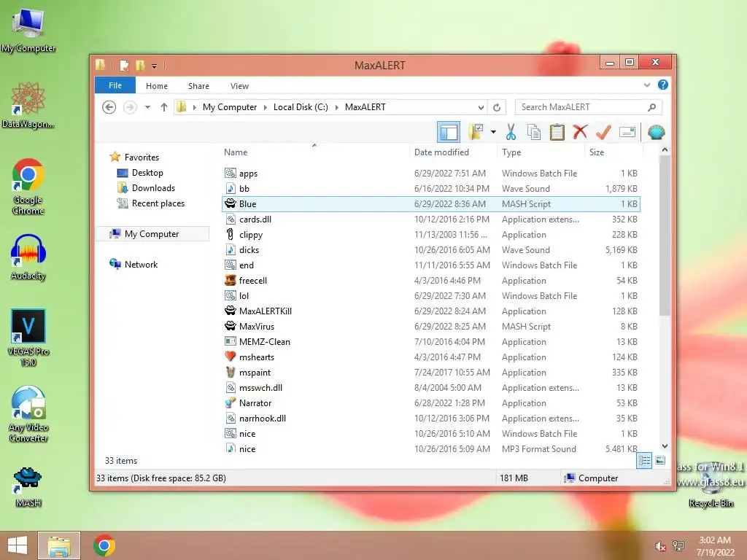Select the Blue MASH Script file

pyautogui.click(x=430, y=204)
